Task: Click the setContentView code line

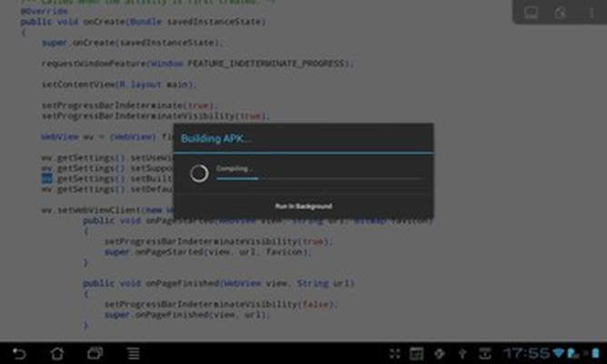Action: coord(119,85)
